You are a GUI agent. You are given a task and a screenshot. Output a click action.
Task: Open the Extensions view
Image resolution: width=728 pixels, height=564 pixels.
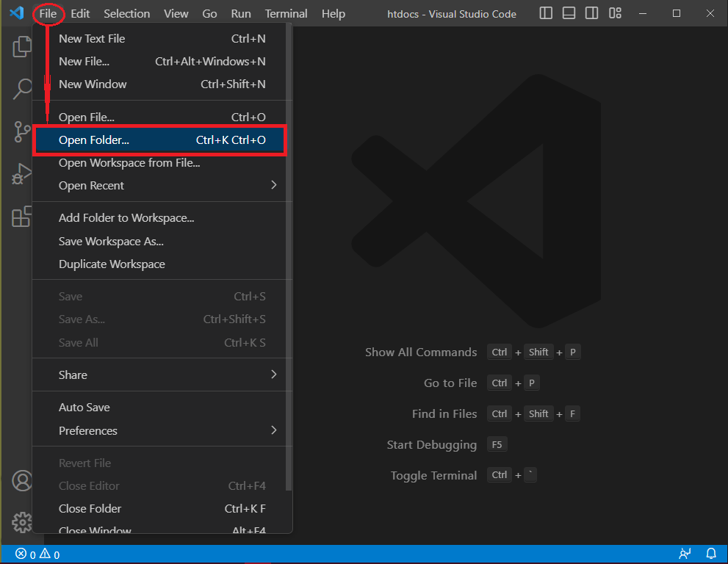point(21,217)
